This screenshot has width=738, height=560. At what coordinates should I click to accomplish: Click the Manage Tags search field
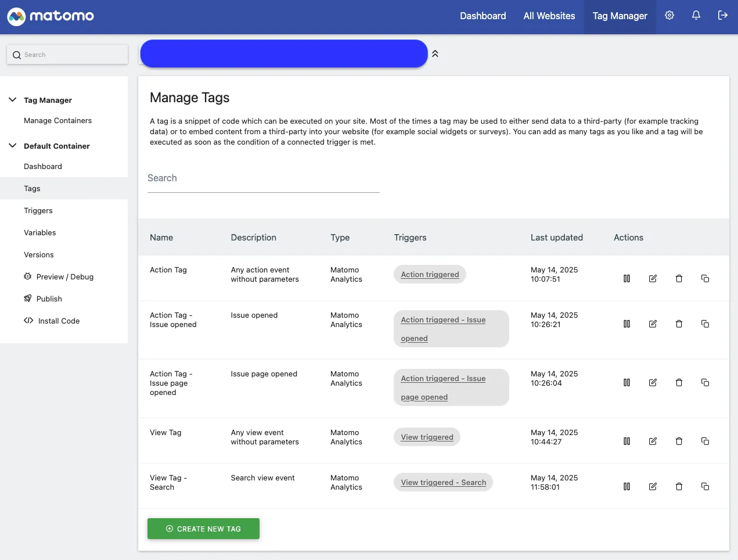[264, 179]
